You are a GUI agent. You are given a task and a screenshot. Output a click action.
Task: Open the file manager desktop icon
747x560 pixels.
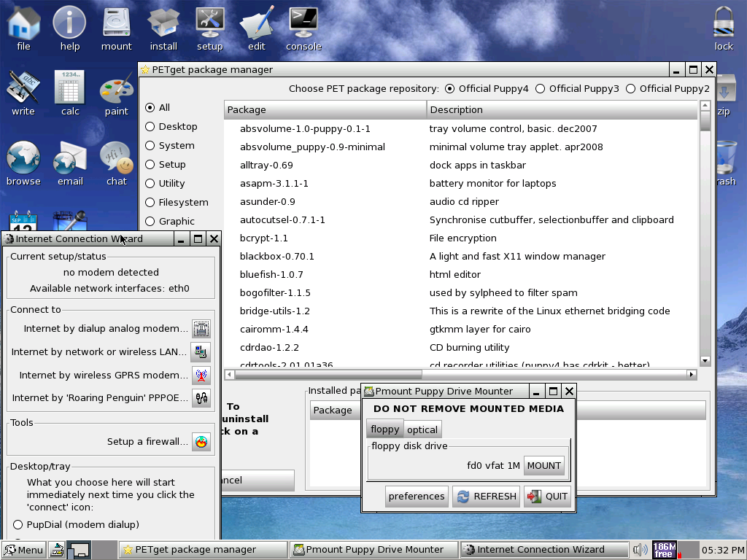[x=23, y=28]
